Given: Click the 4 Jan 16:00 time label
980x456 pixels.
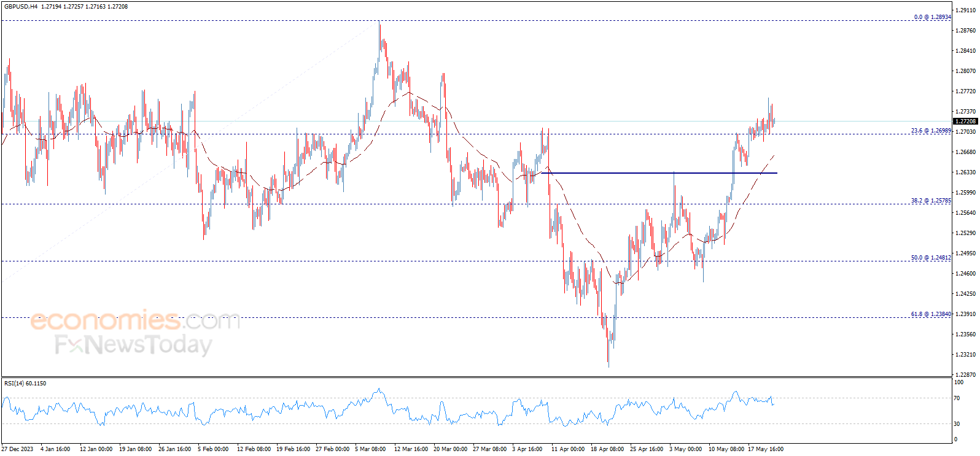Looking at the screenshot, I should point(55,449).
